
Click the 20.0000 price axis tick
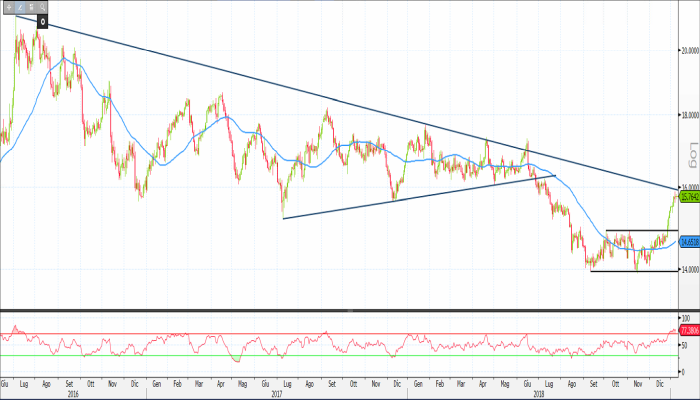click(x=688, y=50)
